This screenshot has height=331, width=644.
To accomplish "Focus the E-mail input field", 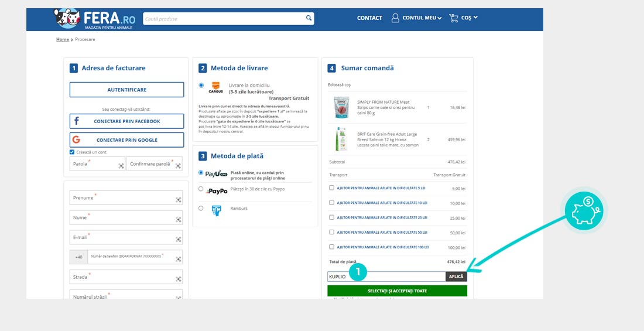I will [126, 237].
